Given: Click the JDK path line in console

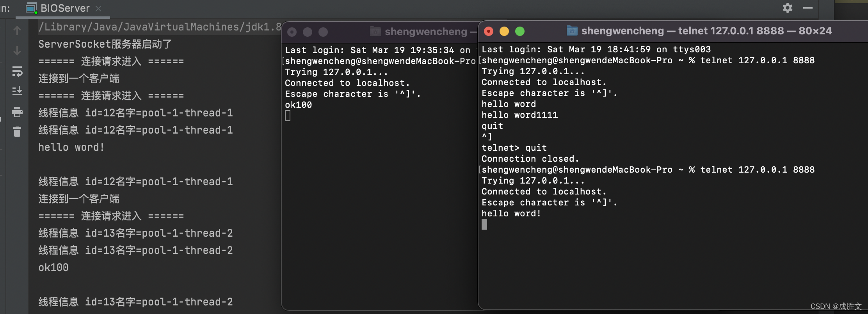Looking at the screenshot, I should tap(160, 27).
